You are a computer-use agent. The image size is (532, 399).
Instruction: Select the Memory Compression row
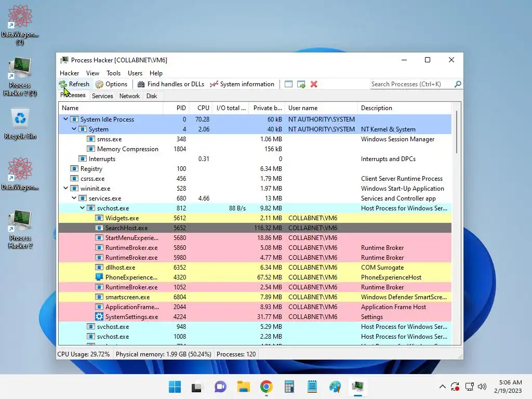tap(255, 149)
